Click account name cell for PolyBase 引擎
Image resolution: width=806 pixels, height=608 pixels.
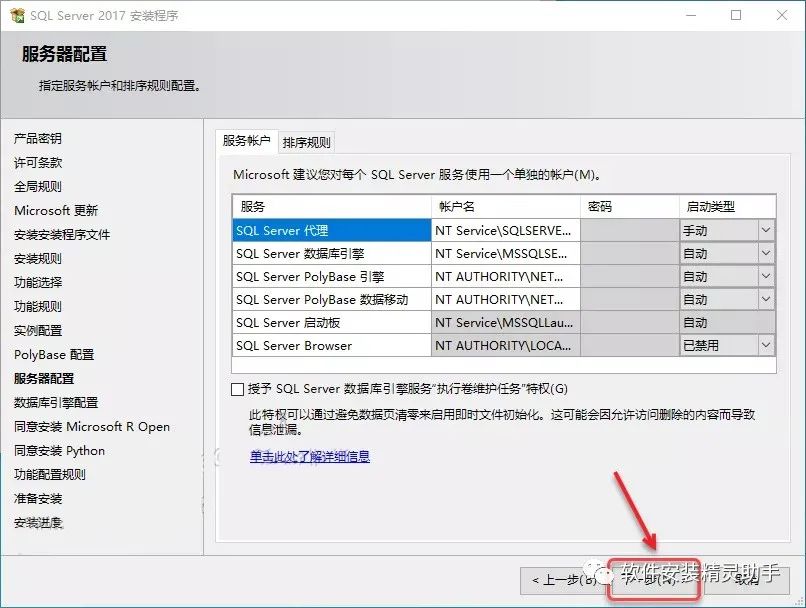coord(506,277)
